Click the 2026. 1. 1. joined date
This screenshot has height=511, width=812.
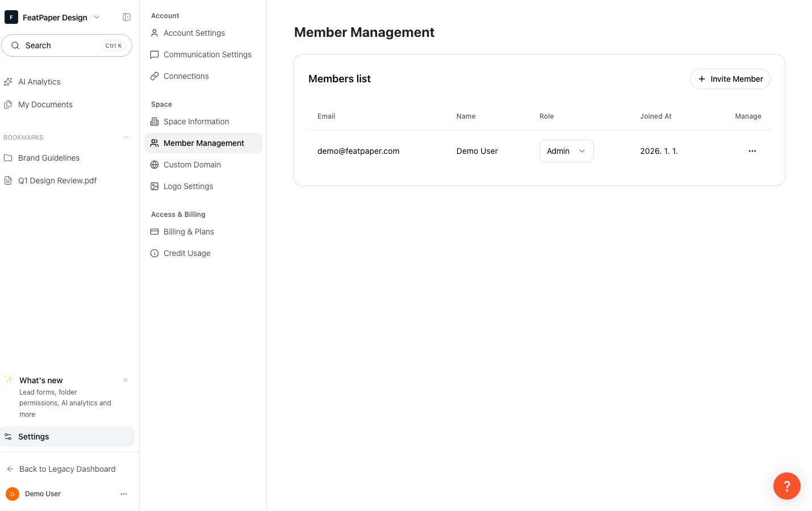(x=659, y=151)
